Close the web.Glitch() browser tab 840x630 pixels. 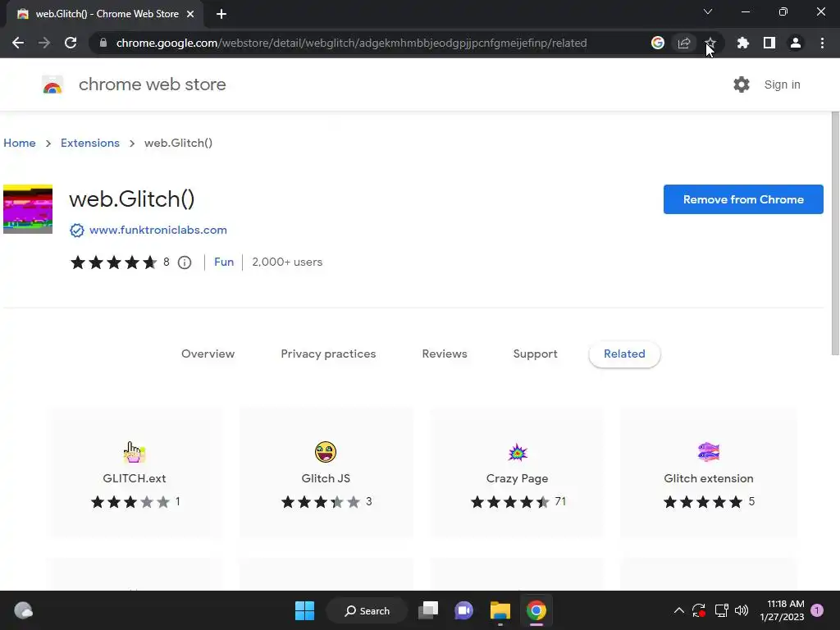(x=190, y=14)
